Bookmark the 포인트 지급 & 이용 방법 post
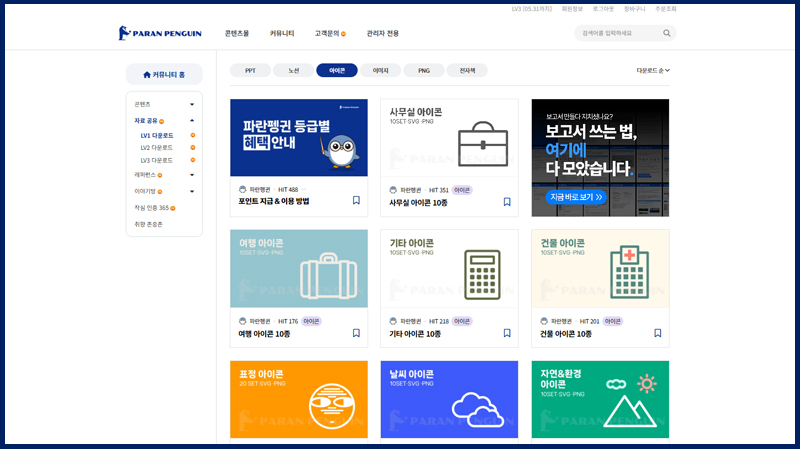Image resolution: width=800 pixels, height=449 pixels. click(x=356, y=201)
